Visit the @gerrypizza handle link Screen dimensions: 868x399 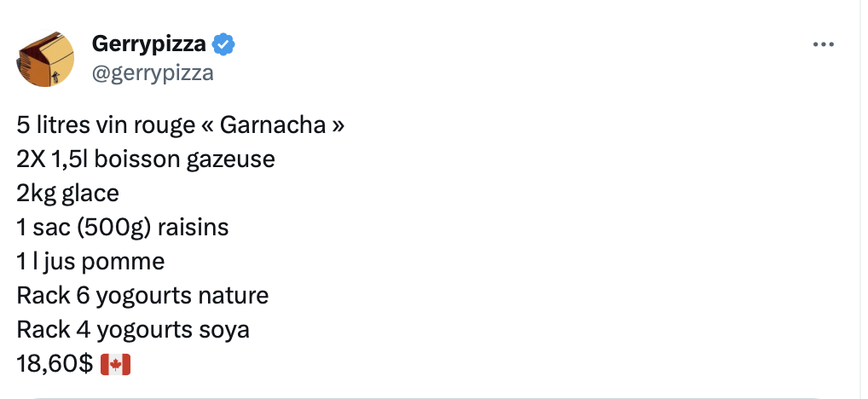click(x=153, y=72)
